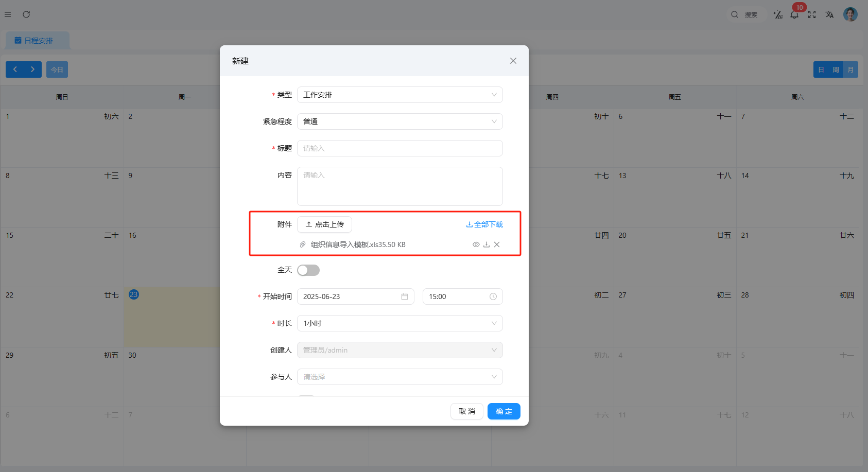868x472 pixels.
Task: Open the start time clock icon
Action: (x=493, y=296)
